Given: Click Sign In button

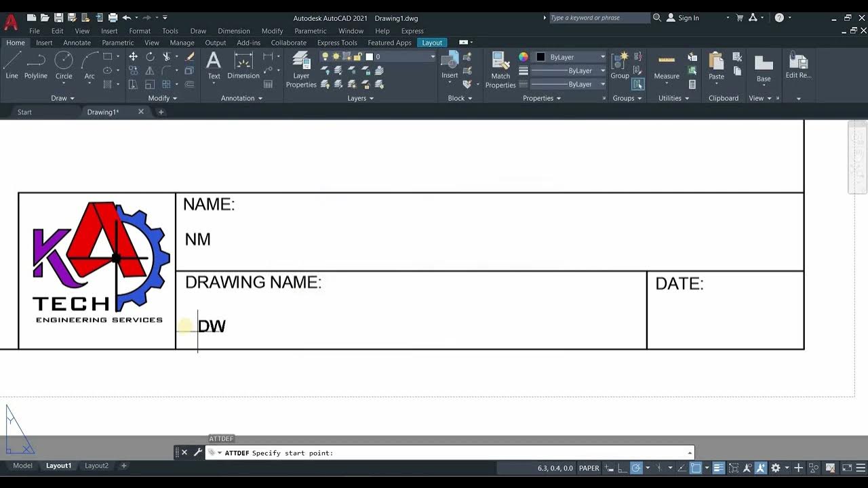Looking at the screenshot, I should [x=683, y=18].
